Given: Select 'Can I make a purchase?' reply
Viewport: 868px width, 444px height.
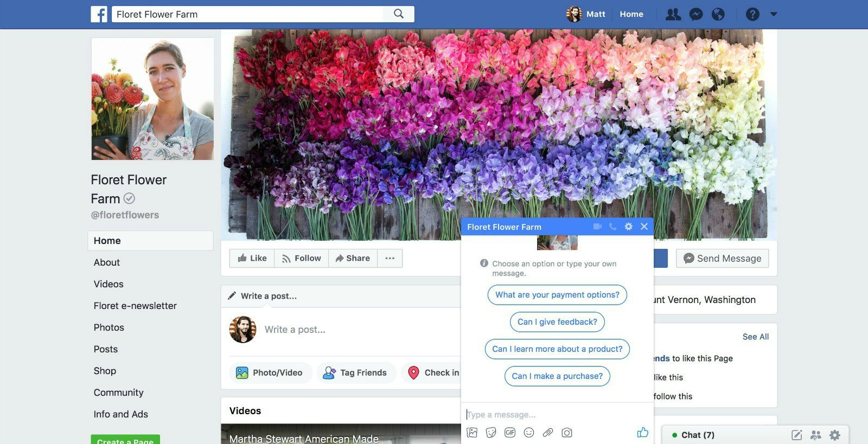Looking at the screenshot, I should [557, 376].
